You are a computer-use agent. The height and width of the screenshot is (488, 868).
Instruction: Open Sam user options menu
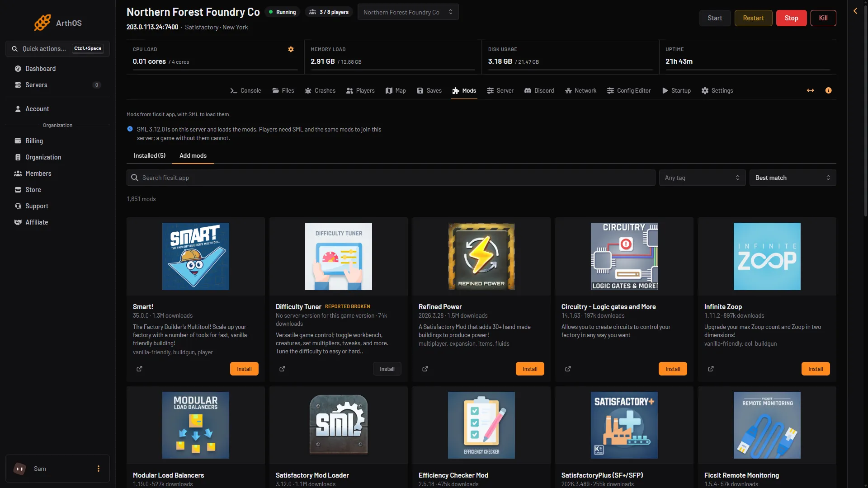tap(99, 469)
